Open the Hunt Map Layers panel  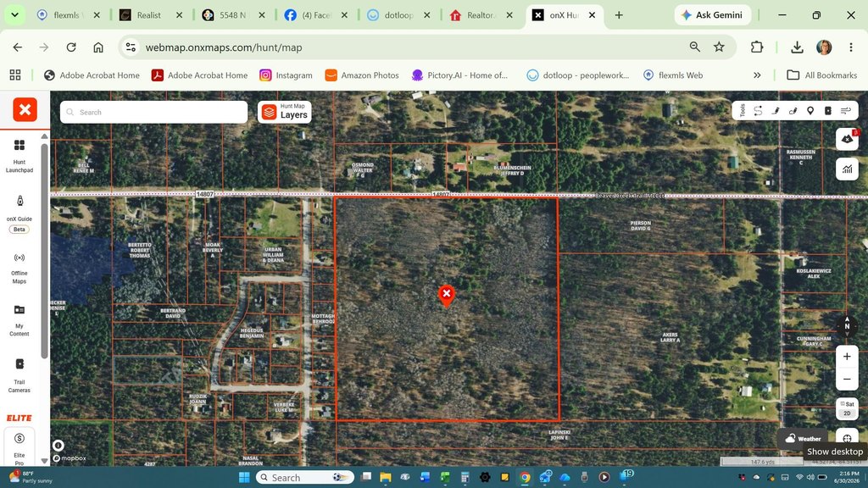click(285, 112)
